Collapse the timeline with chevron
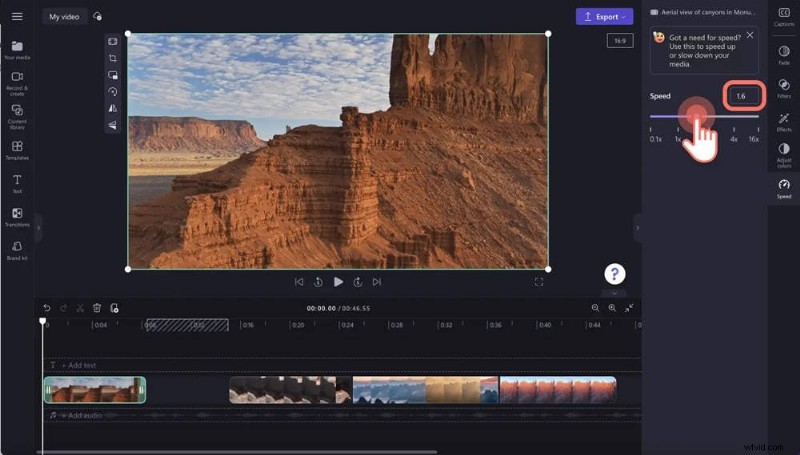The image size is (800, 455). point(614,293)
